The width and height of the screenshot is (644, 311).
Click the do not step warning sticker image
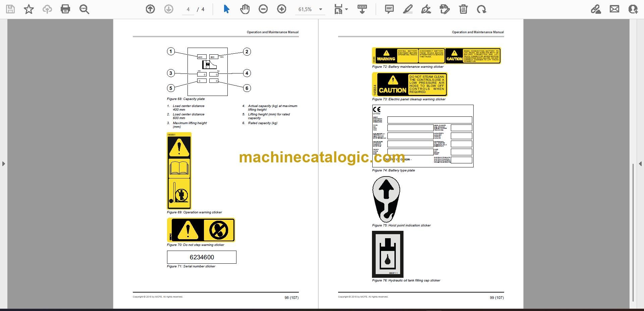click(x=201, y=230)
